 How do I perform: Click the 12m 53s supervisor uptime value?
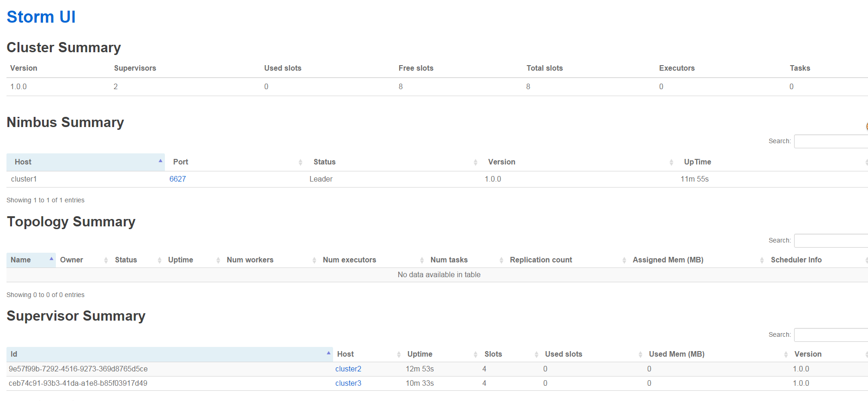click(x=420, y=369)
